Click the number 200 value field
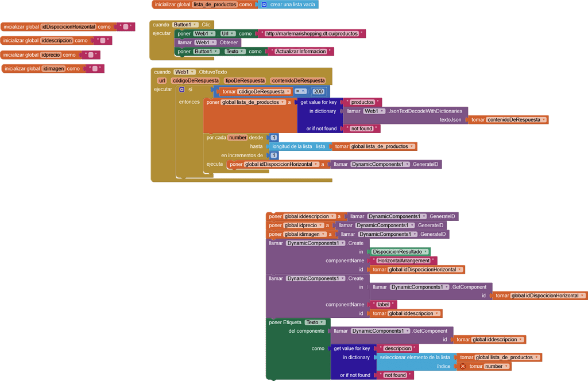 pos(318,91)
